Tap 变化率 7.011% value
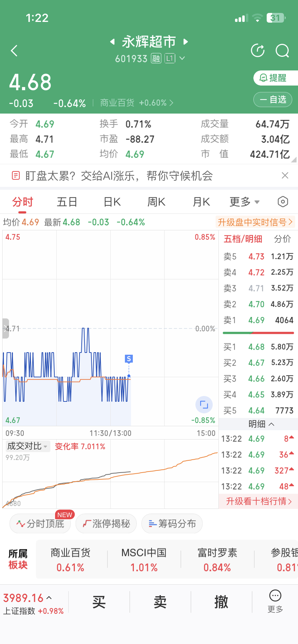The height and width of the screenshot is (644, 298). click(80, 446)
